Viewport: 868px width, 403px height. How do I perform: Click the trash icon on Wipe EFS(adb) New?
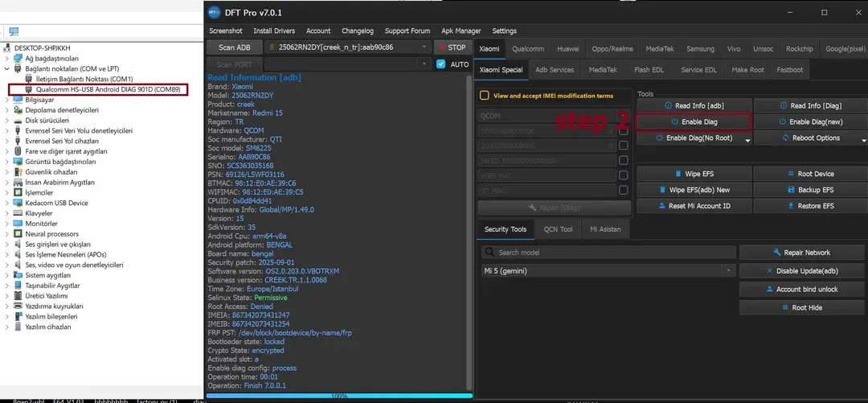coord(662,190)
